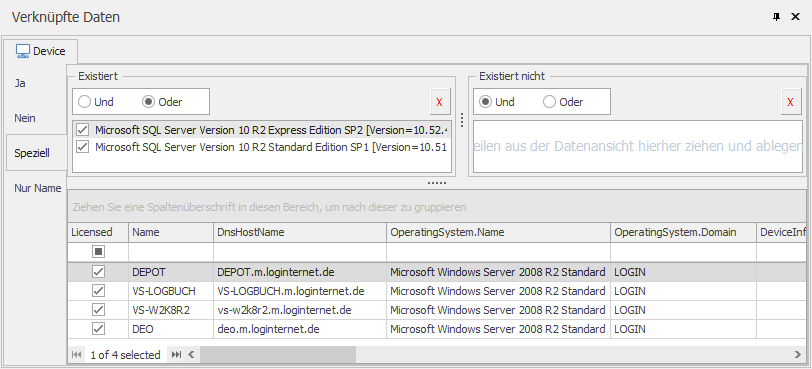Sort by OperatingSystem.Domain column header
This screenshot has width=812, height=369.
tap(684, 232)
